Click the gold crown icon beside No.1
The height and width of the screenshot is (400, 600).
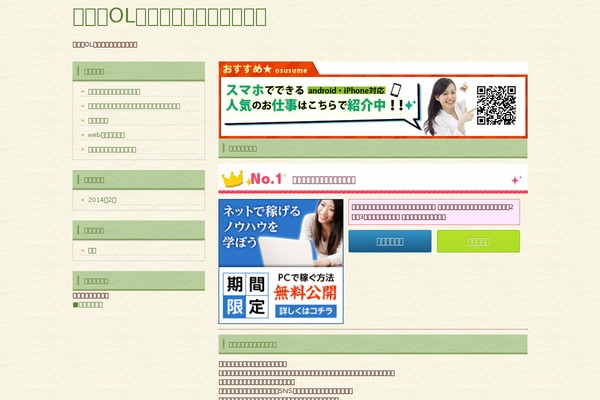pos(233,179)
